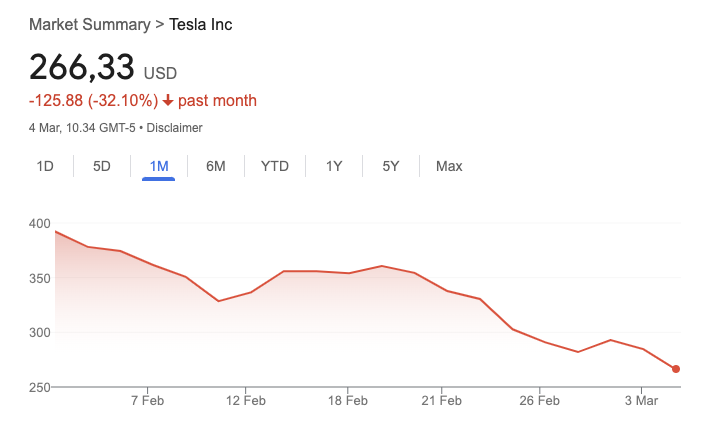Open the Disclaimer link

(174, 128)
